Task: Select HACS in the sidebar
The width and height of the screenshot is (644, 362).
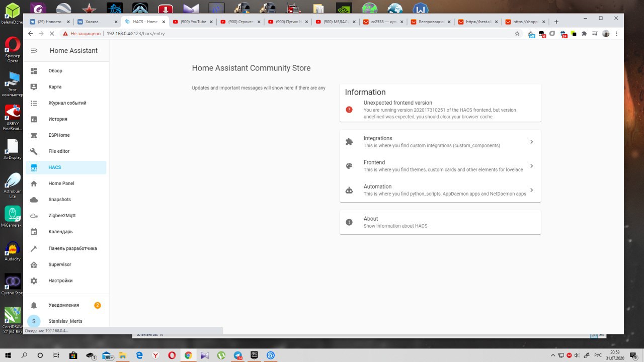Action: pyautogui.click(x=66, y=167)
